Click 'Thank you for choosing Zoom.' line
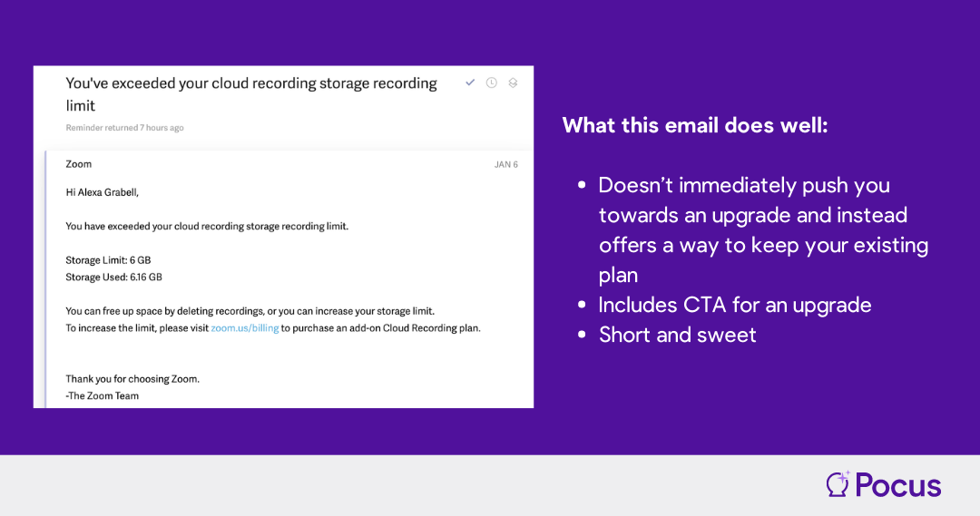The width and height of the screenshot is (980, 516). pyautogui.click(x=132, y=378)
